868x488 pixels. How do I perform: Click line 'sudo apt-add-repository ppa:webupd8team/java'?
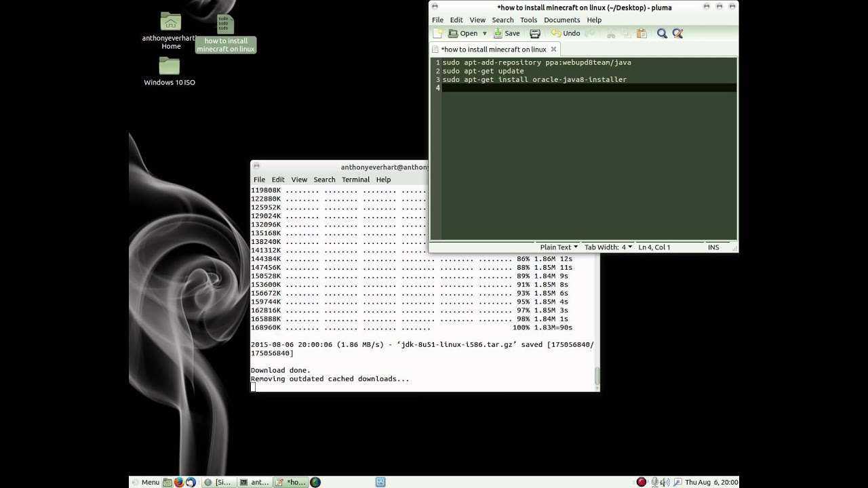click(x=536, y=62)
